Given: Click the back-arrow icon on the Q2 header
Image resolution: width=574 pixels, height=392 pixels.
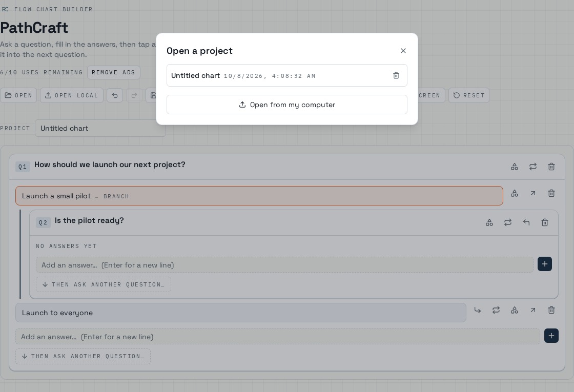Looking at the screenshot, I should pos(526,222).
